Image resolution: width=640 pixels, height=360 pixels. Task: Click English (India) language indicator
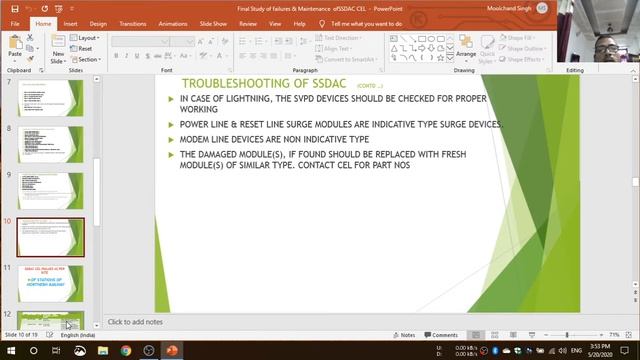pyautogui.click(x=78, y=335)
